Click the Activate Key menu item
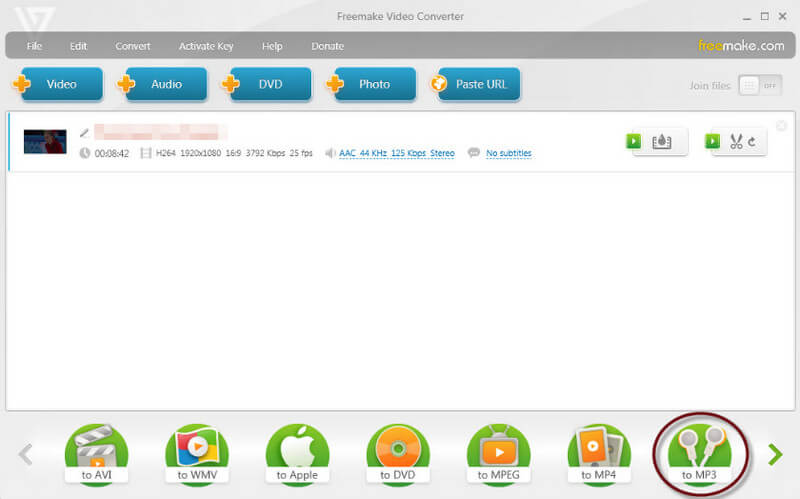 click(206, 46)
